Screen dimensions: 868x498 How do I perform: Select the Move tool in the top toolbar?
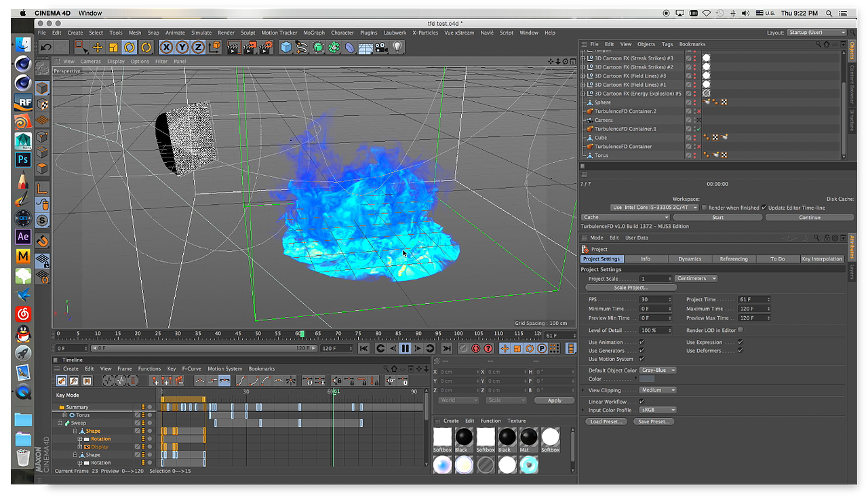[97, 47]
